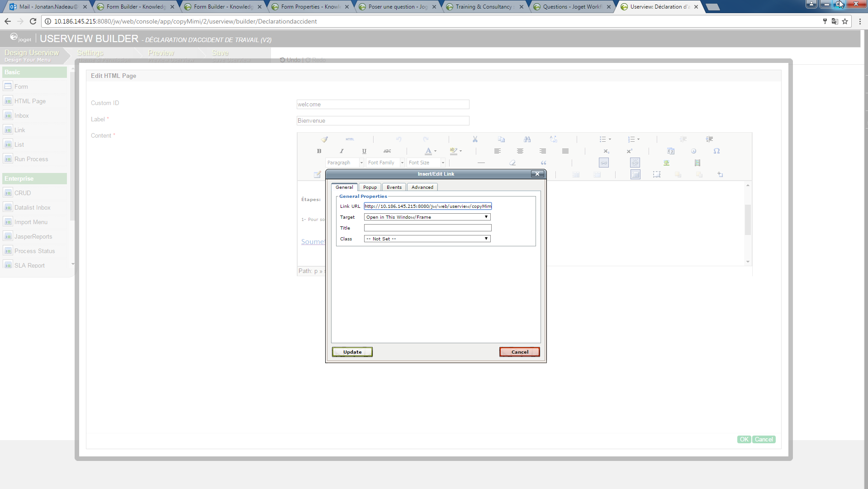Insert time with the clock icon
The height and width of the screenshot is (489, 868).
[x=693, y=151]
